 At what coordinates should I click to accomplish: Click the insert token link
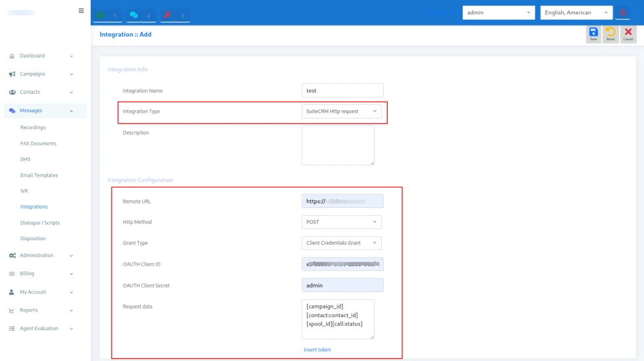(317, 350)
